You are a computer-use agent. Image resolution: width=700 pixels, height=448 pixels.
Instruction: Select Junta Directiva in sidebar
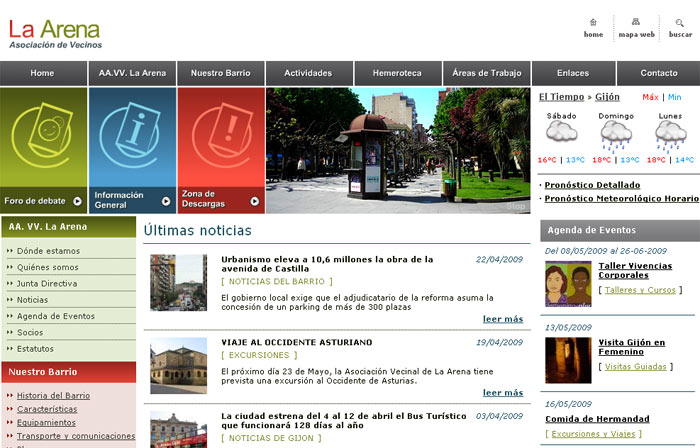[x=47, y=283]
